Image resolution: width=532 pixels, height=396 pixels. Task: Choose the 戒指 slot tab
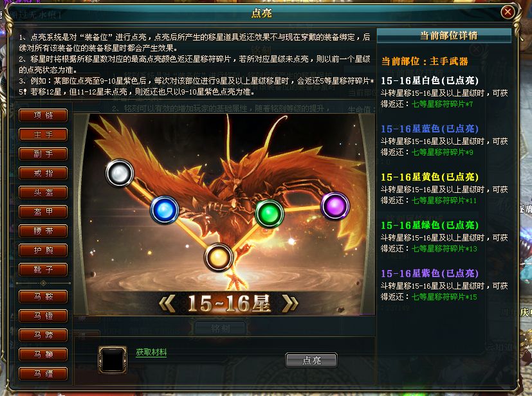(43, 174)
